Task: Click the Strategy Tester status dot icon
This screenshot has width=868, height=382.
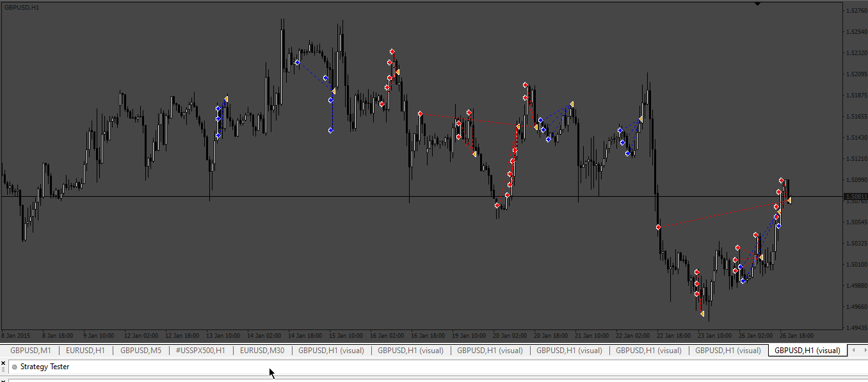Action: [x=15, y=367]
